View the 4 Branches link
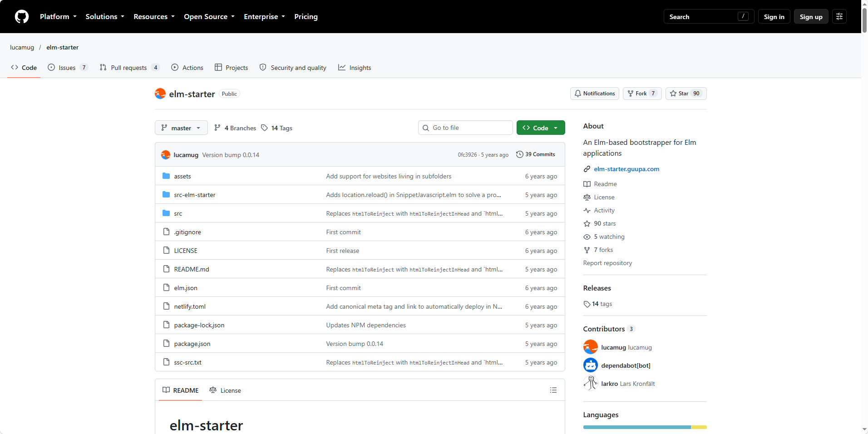The image size is (868, 434). click(235, 128)
